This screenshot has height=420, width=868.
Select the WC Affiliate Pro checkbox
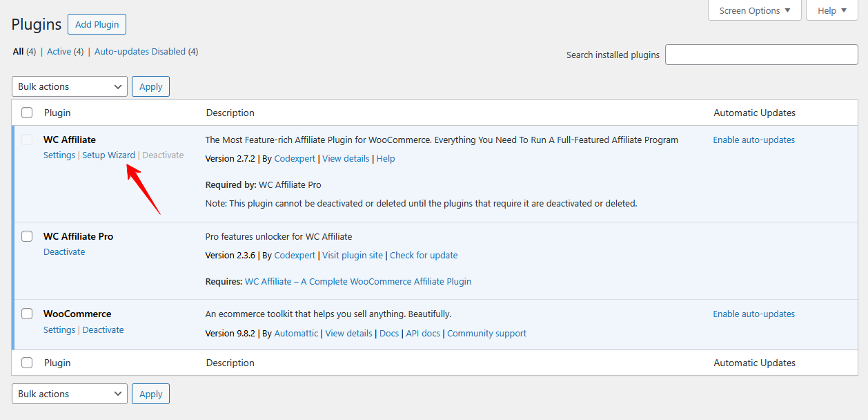[x=27, y=236]
